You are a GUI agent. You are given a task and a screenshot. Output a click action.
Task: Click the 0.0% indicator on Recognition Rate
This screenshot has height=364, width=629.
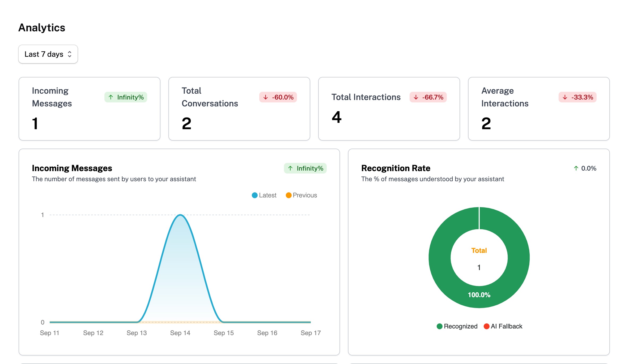[585, 168]
